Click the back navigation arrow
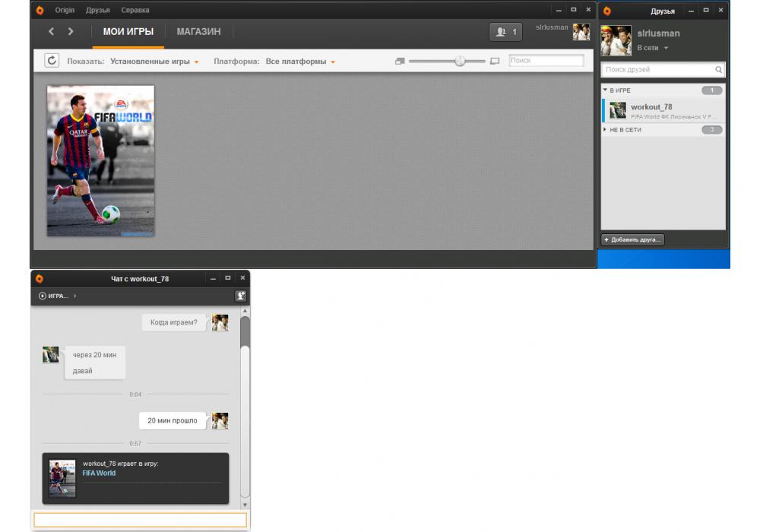760x532 pixels. (x=51, y=31)
